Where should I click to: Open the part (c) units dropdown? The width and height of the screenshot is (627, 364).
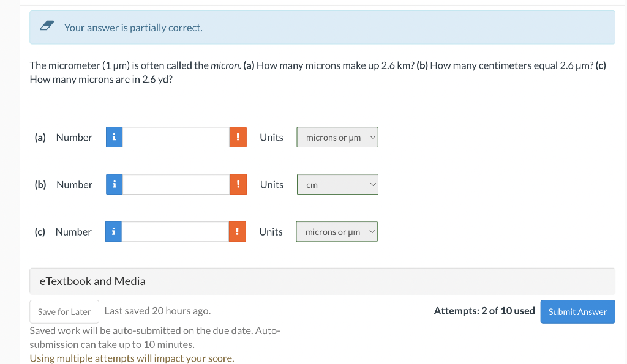coord(337,232)
